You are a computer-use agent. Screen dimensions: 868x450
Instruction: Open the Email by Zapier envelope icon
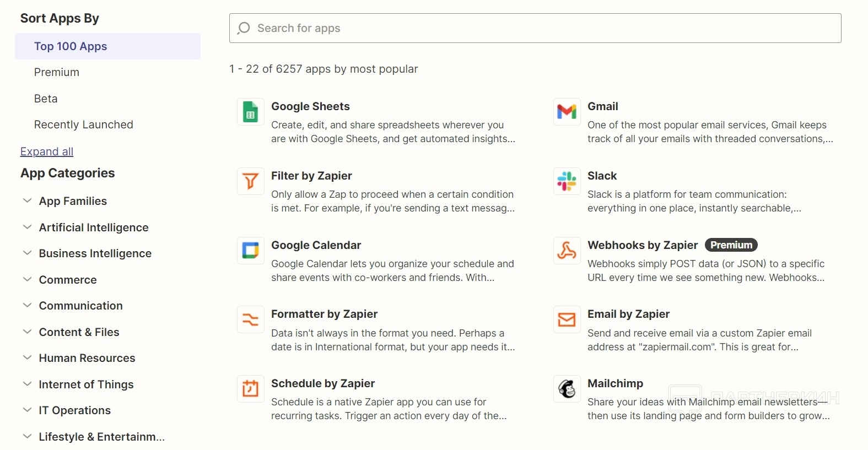[x=567, y=320]
